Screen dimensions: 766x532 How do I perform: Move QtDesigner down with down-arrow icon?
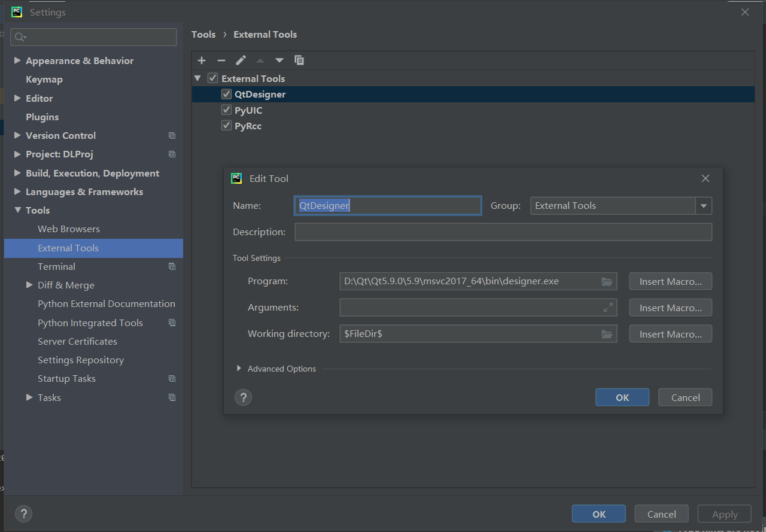click(x=279, y=60)
